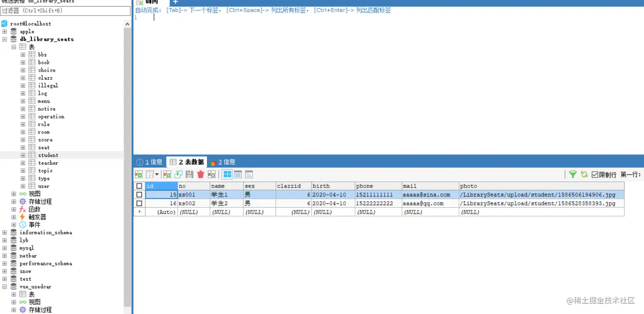644x314 pixels.
Task: Click the photo path ending 1586528358393.jpg
Action: tap(541, 204)
